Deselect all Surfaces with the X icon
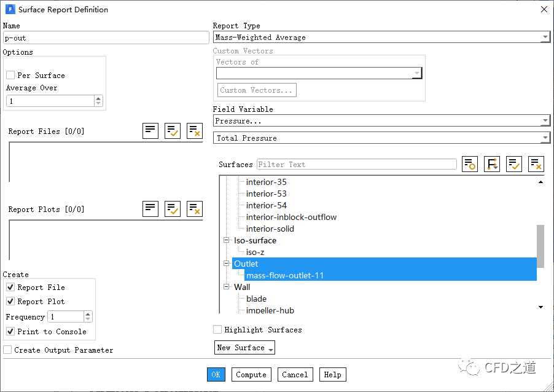Image resolution: width=554 pixels, height=392 pixels. point(536,164)
